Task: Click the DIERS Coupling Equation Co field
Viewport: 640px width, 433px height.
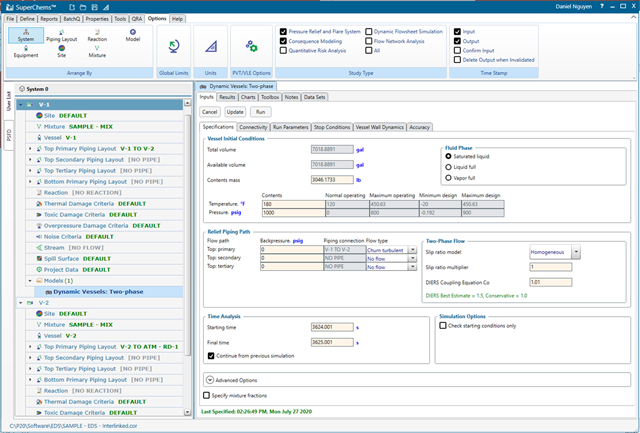Action: (x=551, y=282)
